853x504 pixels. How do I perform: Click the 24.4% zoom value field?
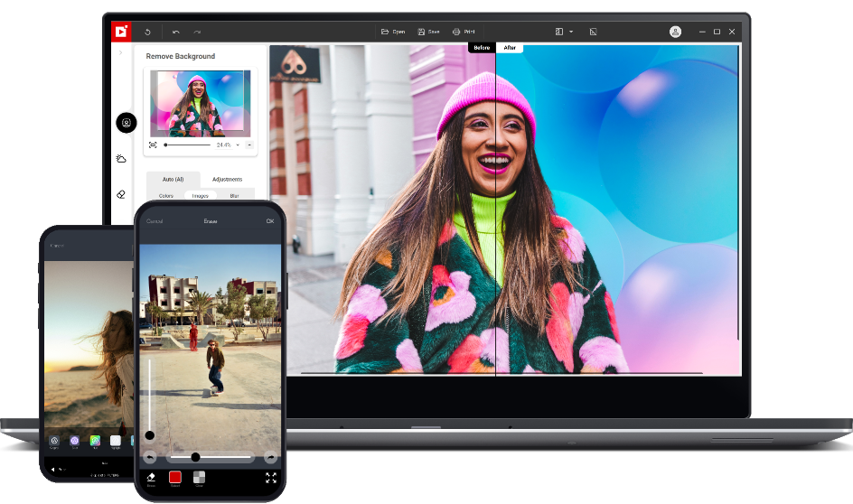coord(223,145)
